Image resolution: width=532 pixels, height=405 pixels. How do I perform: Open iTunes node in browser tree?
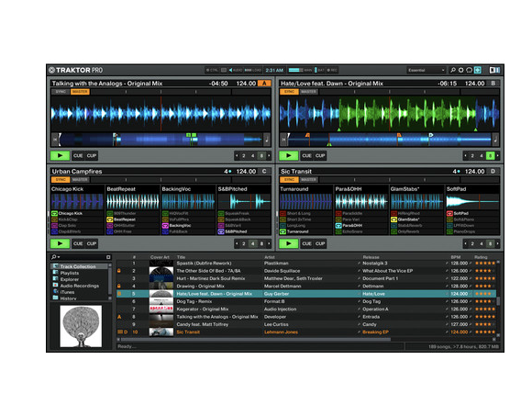pyautogui.click(x=67, y=292)
